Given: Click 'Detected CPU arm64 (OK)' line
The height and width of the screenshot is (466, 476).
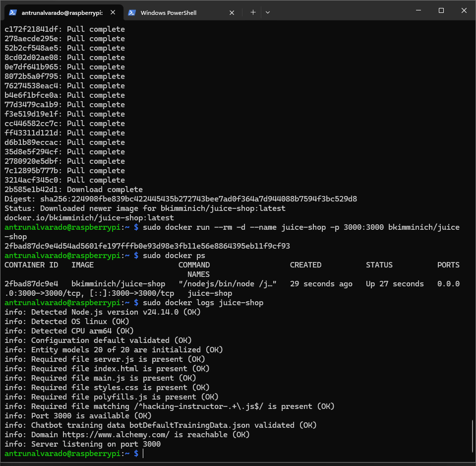Looking at the screenshot, I should (x=69, y=331).
